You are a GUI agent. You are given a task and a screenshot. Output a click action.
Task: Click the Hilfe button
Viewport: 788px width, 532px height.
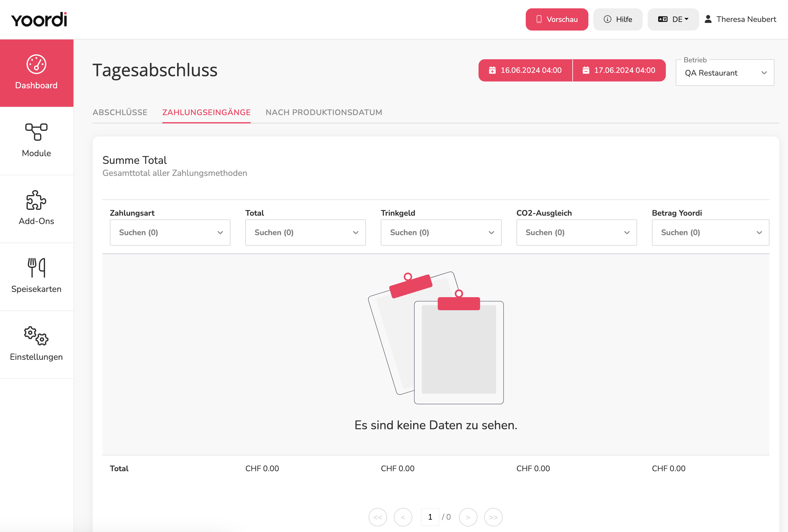point(618,19)
